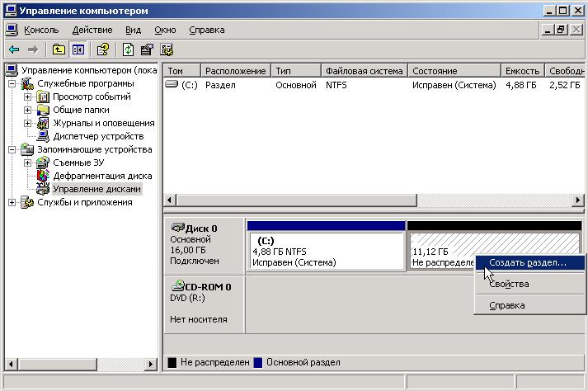The height and width of the screenshot is (391, 588).
Task: Select Службы и приложения tree node
Action: [85, 202]
